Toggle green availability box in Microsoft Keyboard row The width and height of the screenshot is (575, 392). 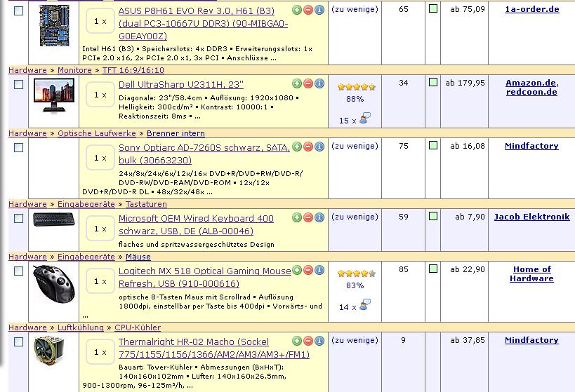click(x=433, y=216)
